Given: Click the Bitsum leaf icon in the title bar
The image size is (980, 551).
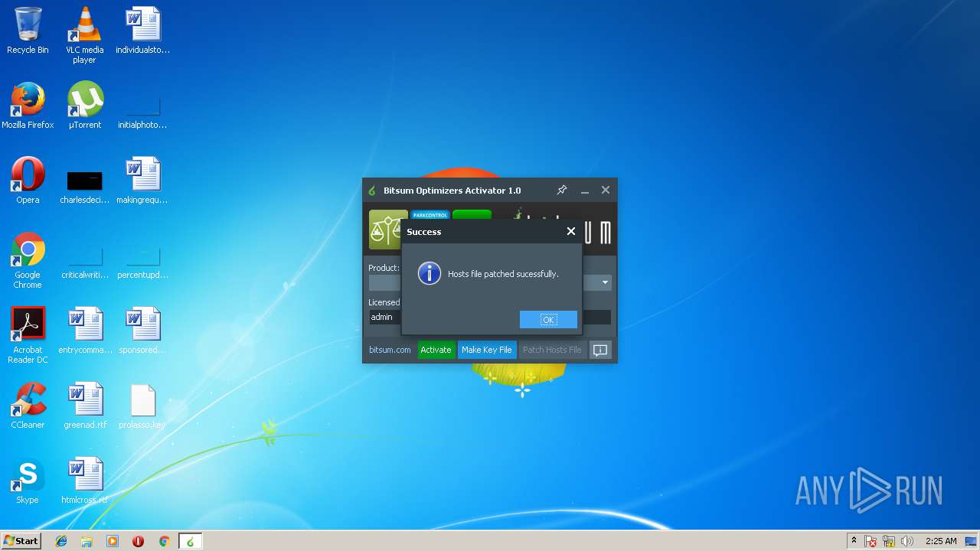Looking at the screenshot, I should click(372, 191).
